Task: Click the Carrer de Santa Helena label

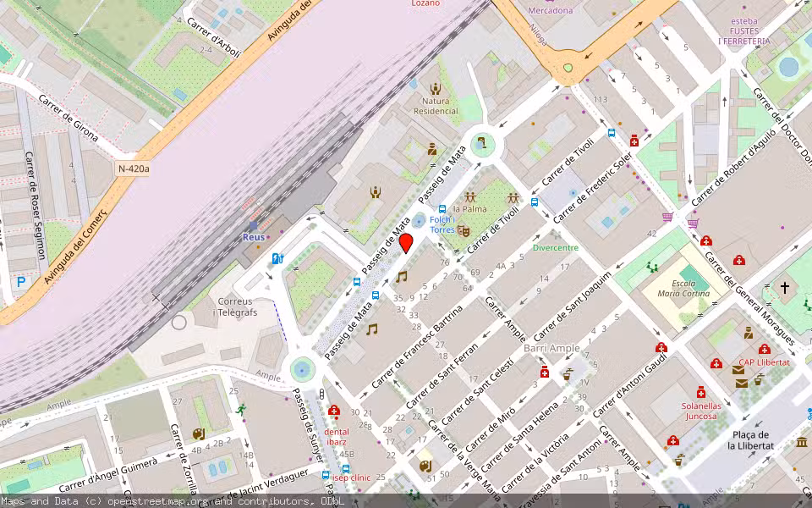Action: [x=519, y=437]
